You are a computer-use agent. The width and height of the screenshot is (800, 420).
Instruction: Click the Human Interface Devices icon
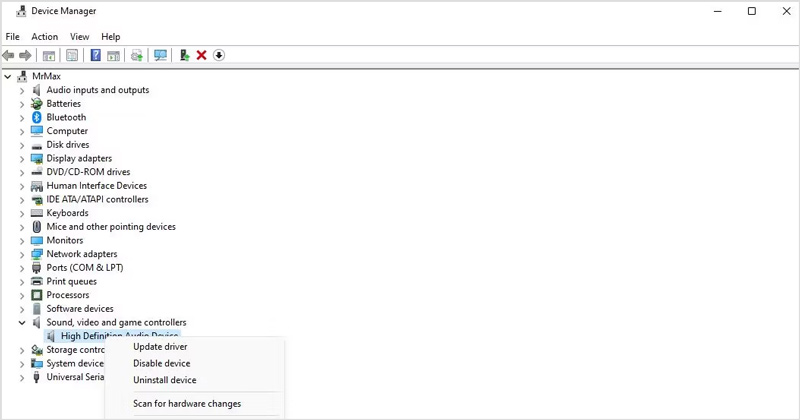click(x=37, y=186)
